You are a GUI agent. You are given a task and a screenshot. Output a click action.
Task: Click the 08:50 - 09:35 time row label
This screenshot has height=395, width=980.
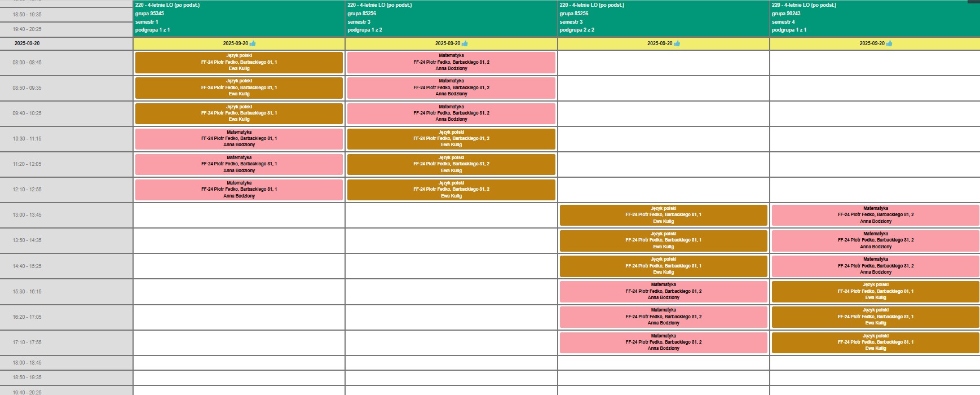[27, 88]
